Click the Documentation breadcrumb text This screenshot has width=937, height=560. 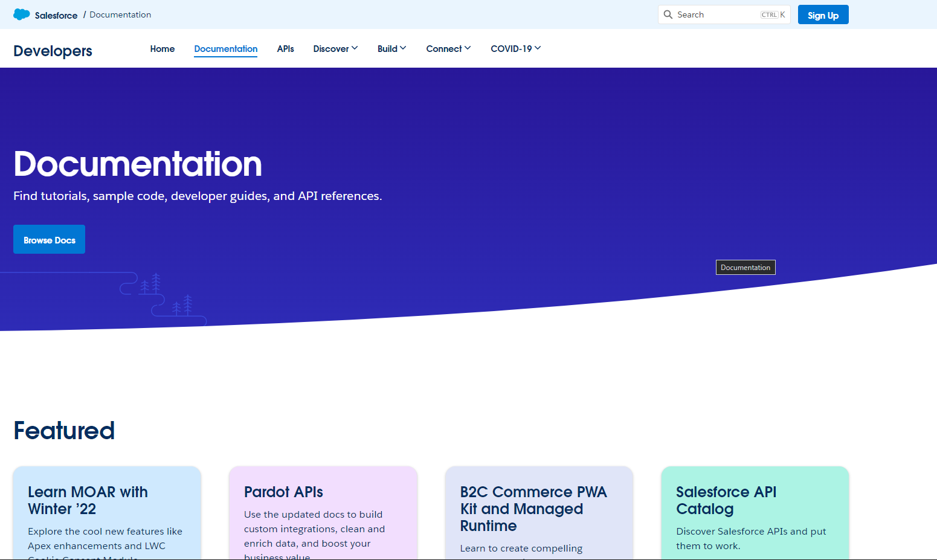pyautogui.click(x=120, y=14)
